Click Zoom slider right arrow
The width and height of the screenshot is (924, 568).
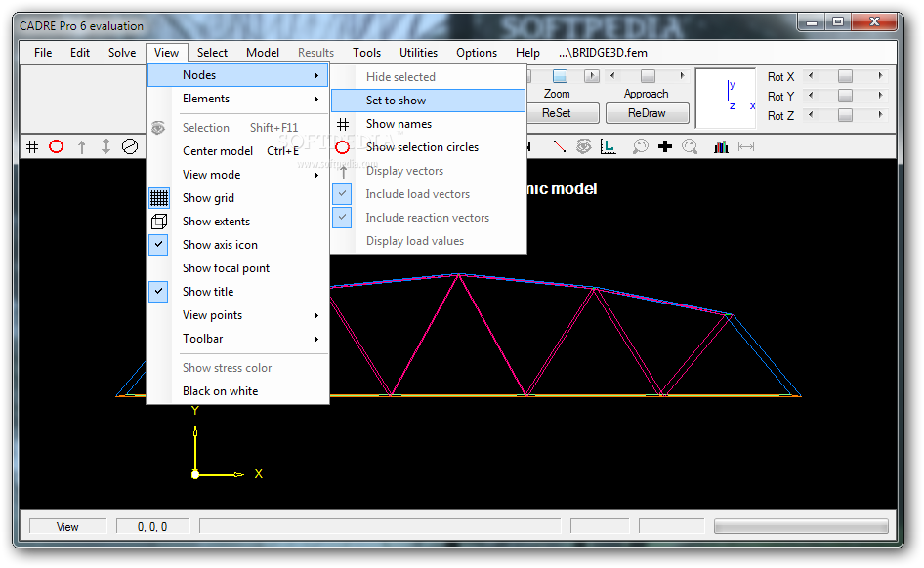592,75
